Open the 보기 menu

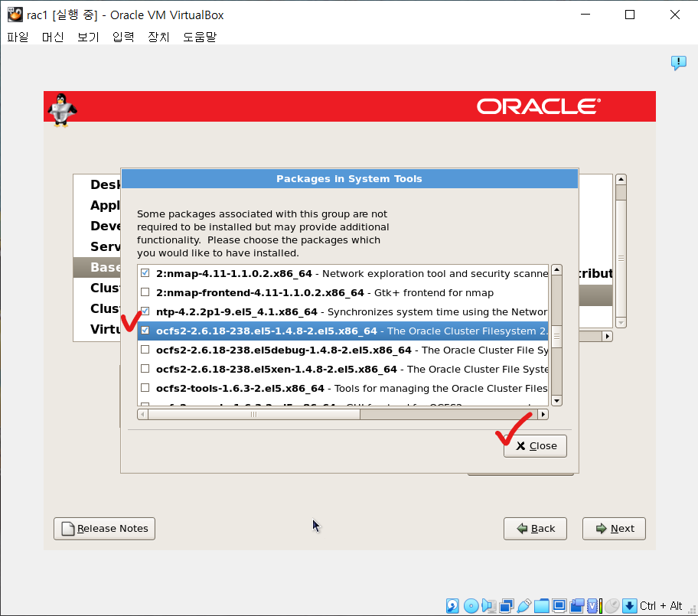click(x=88, y=37)
